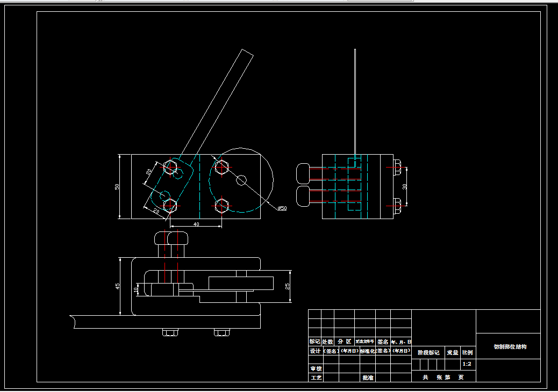Viewport: 558px width, 392px height.
Task: Select the vertical 50 height dimension text
Action: (x=117, y=186)
